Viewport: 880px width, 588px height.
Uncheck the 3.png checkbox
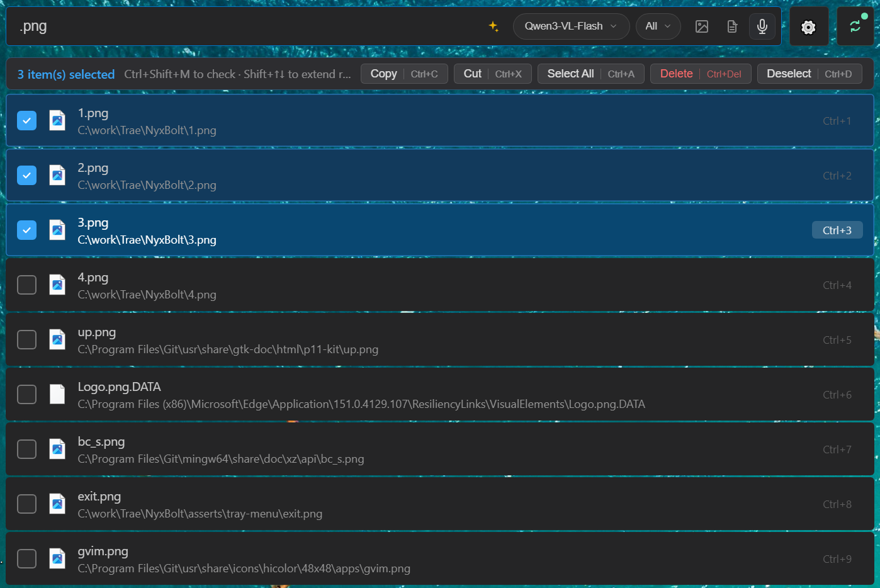26,230
